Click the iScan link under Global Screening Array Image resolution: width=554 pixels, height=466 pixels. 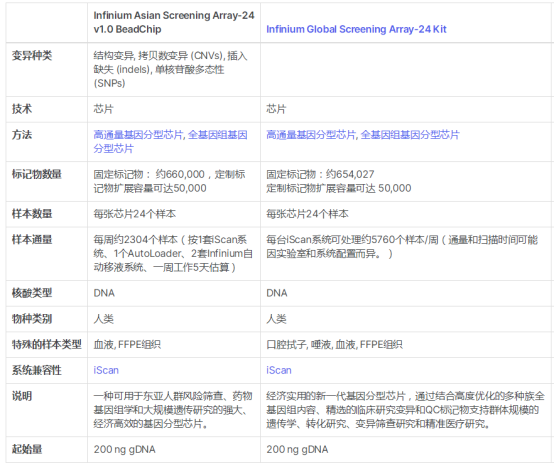[279, 370]
